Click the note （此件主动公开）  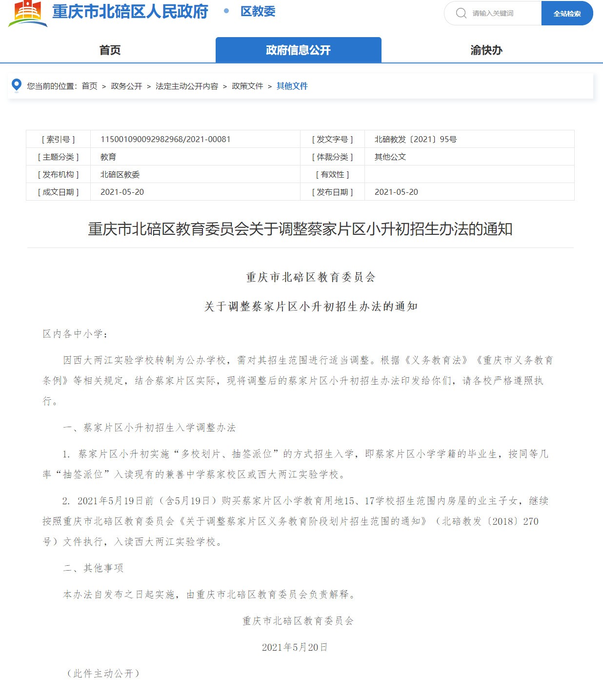(103, 674)
